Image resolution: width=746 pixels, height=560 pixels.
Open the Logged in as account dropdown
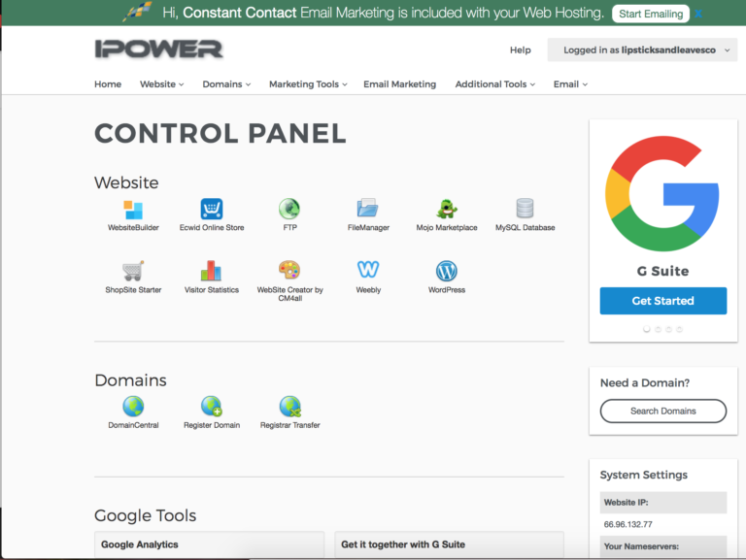pyautogui.click(x=642, y=49)
